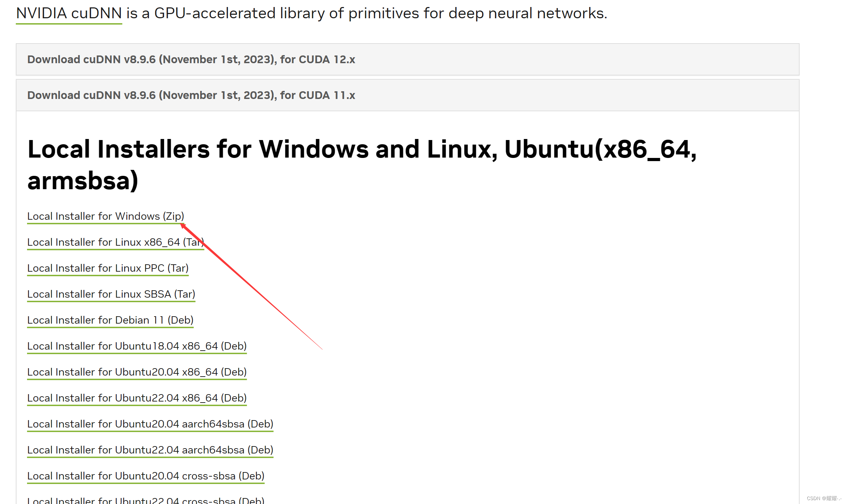Screen dimensions: 847x504
Task: Click the CSDN watermark text
Action: point(823,498)
